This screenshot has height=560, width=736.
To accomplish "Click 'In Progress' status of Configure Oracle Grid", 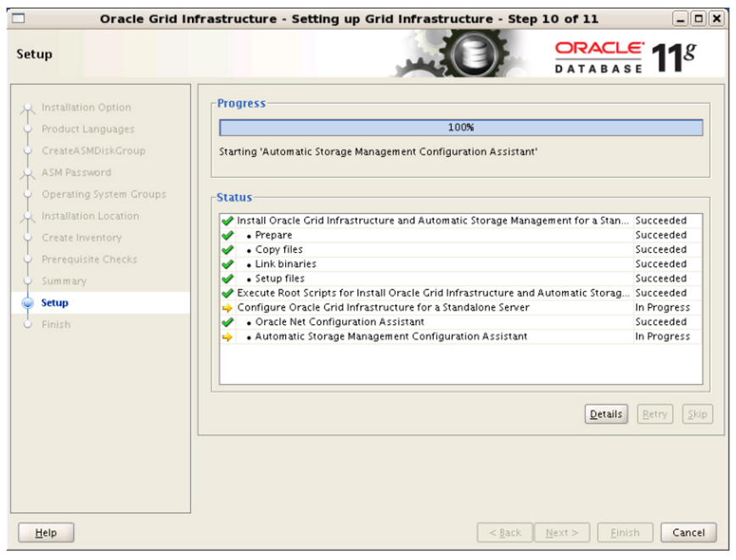I will [662, 308].
